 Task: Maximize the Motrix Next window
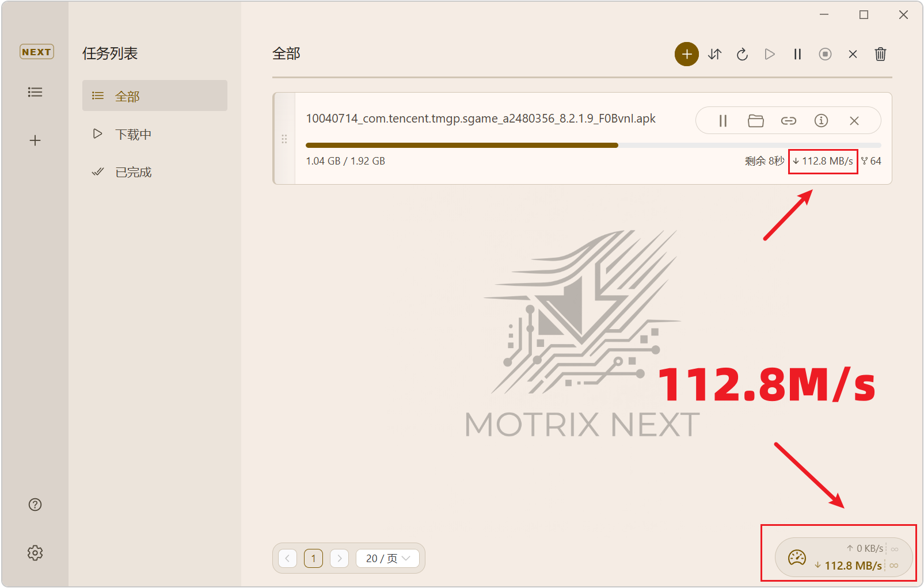(x=864, y=15)
